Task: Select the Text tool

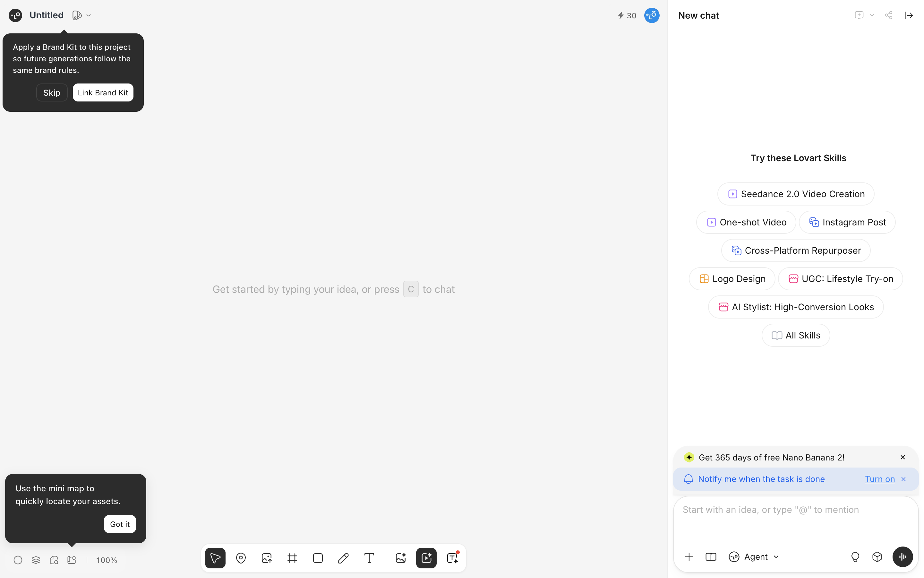Action: pyautogui.click(x=369, y=558)
